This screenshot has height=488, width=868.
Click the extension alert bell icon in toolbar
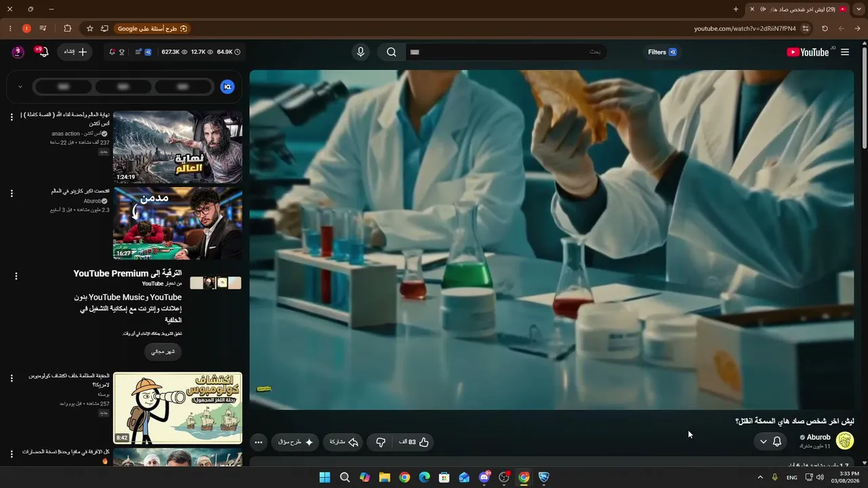pos(111,52)
